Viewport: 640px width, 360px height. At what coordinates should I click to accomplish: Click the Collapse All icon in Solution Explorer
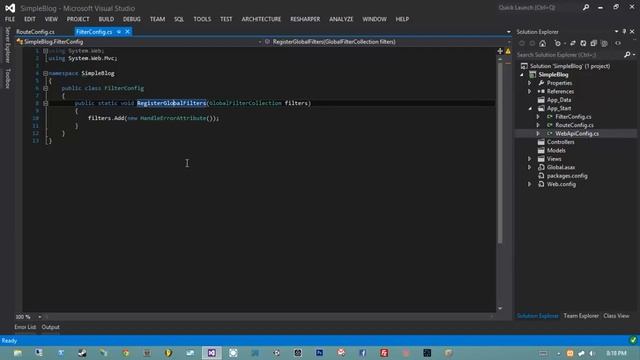pyautogui.click(x=593, y=43)
